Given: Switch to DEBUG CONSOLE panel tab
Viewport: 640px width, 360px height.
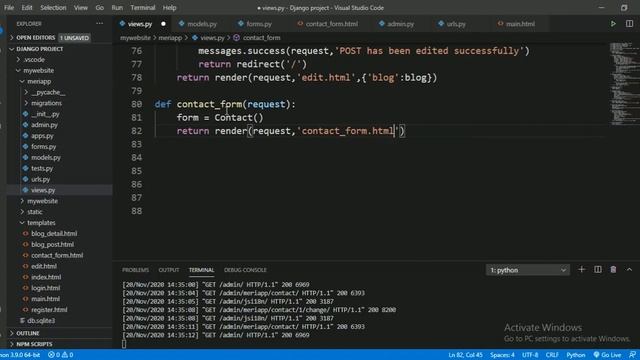Looking at the screenshot, I should pyautogui.click(x=245, y=270).
